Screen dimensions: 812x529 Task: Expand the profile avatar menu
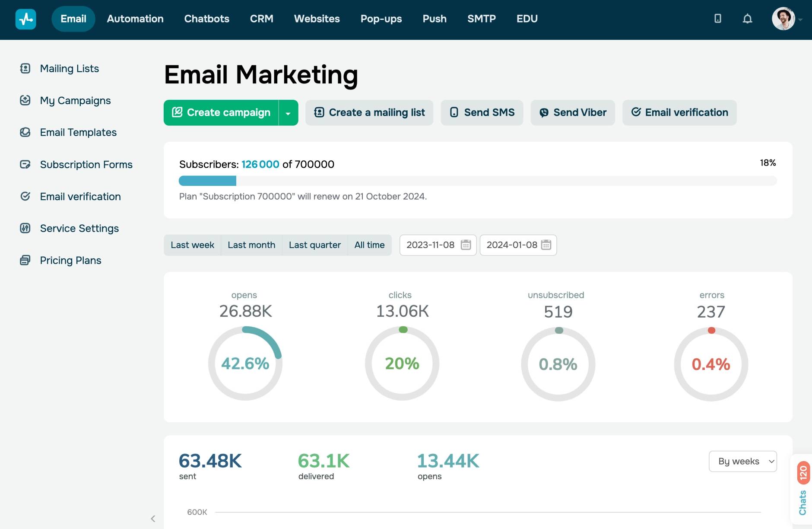click(x=785, y=19)
